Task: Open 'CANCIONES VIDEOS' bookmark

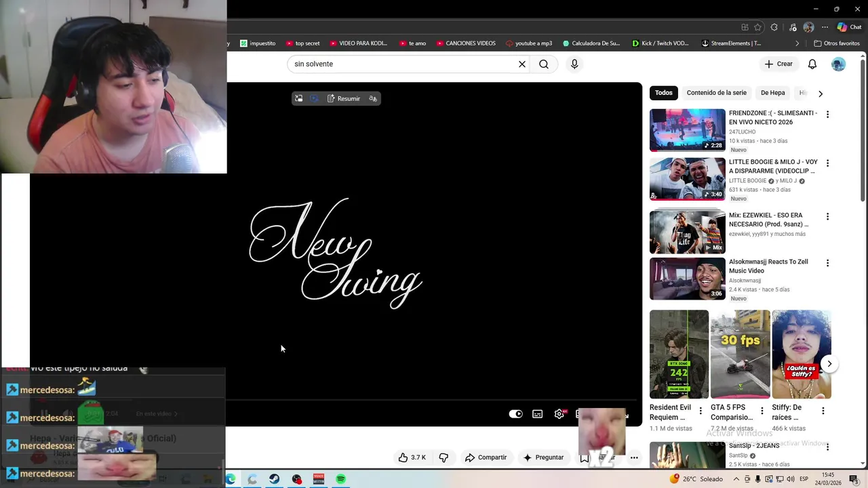Action: point(466,43)
